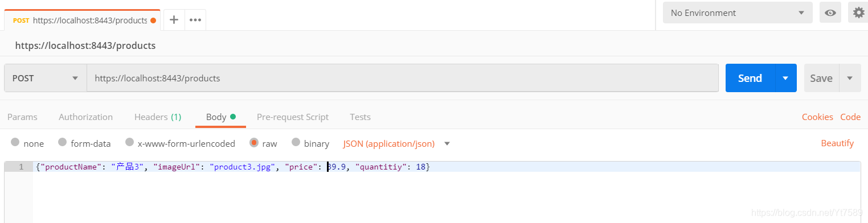Viewport: 868px width, 223px height.
Task: Select the raw body type
Action: pyautogui.click(x=254, y=143)
